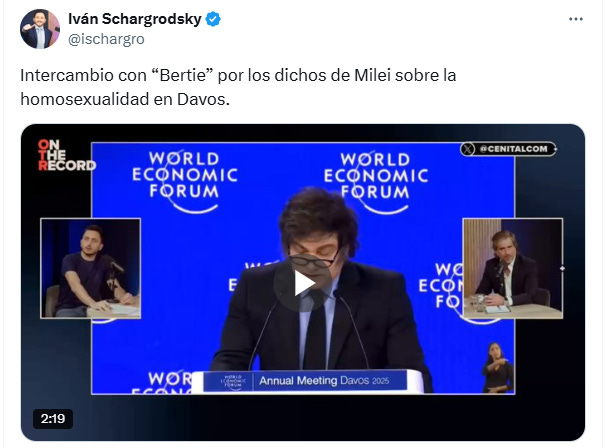
Task: Click the @CENITALCOM X watermark badge
Action: 508,149
